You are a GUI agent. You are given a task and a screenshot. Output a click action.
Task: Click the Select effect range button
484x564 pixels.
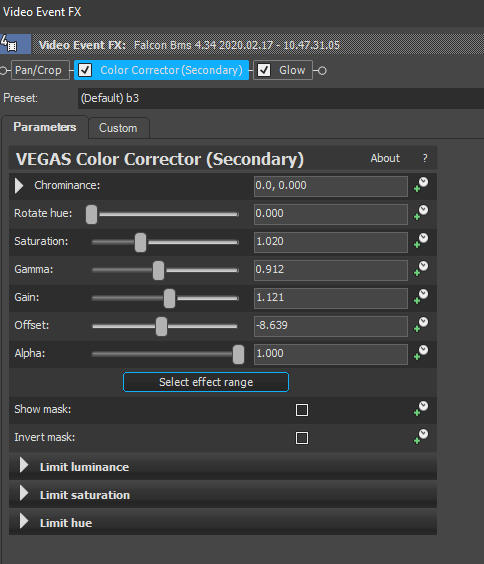(206, 382)
